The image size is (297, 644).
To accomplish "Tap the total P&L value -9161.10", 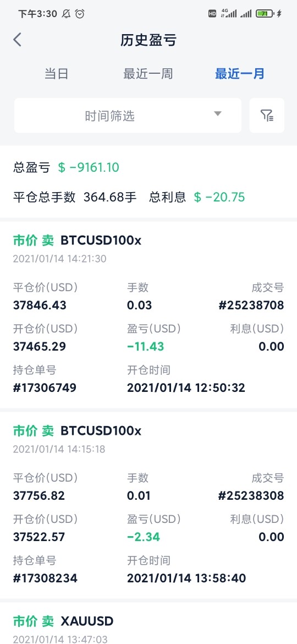I will 88,167.
